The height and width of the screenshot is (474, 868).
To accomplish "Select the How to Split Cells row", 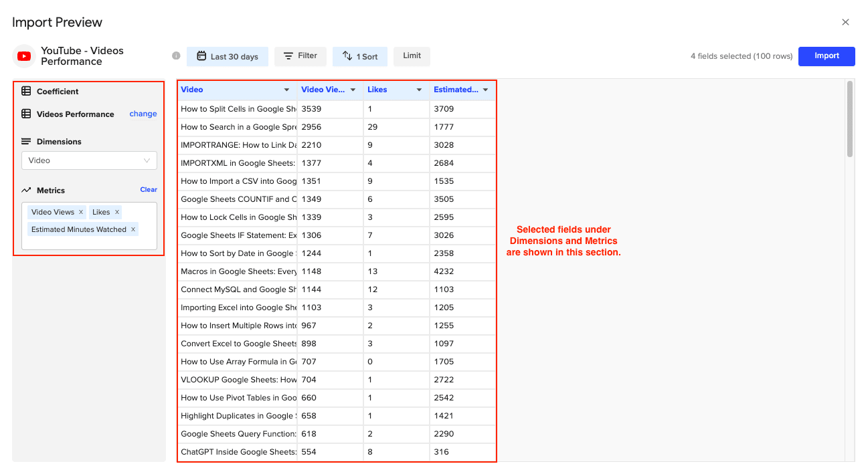I will (x=337, y=109).
